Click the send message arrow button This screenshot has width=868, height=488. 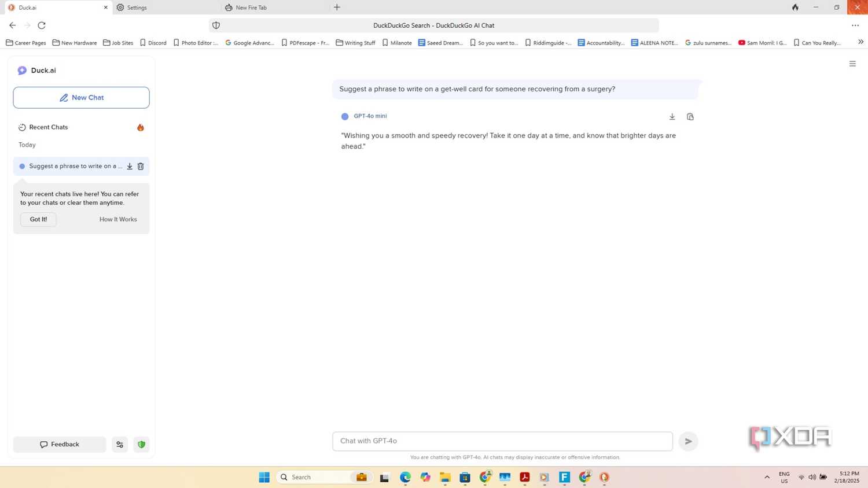click(x=688, y=441)
